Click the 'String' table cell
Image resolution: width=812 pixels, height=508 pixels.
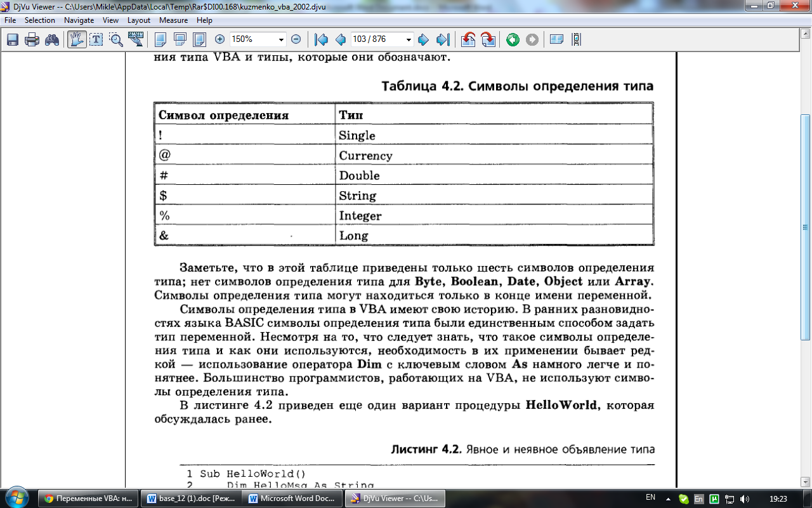[x=494, y=195]
